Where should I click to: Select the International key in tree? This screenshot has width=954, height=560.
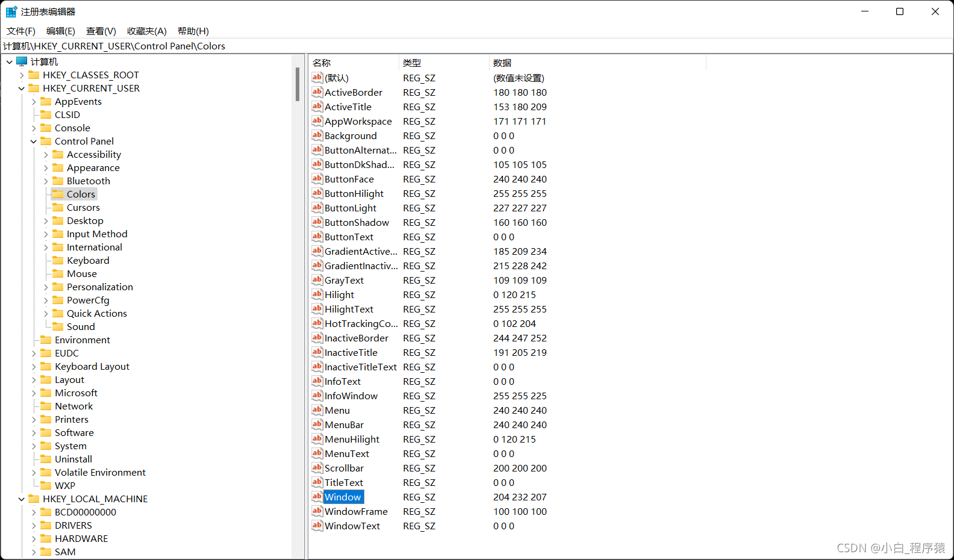[95, 247]
